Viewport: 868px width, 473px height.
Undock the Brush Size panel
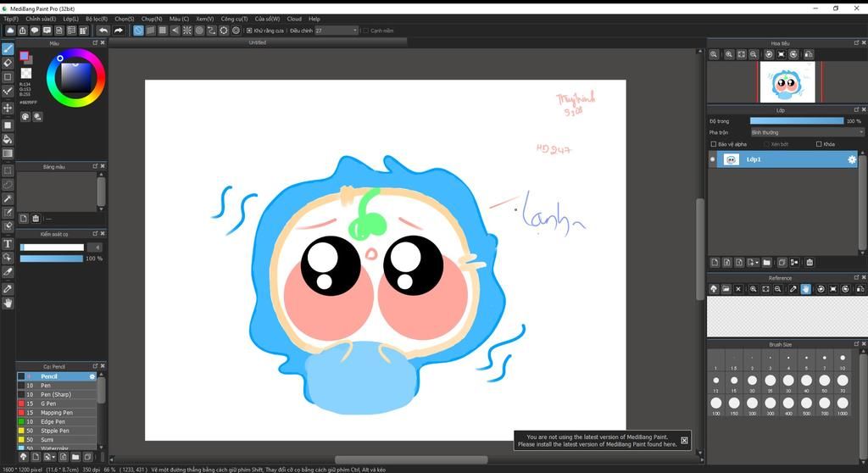coord(856,344)
